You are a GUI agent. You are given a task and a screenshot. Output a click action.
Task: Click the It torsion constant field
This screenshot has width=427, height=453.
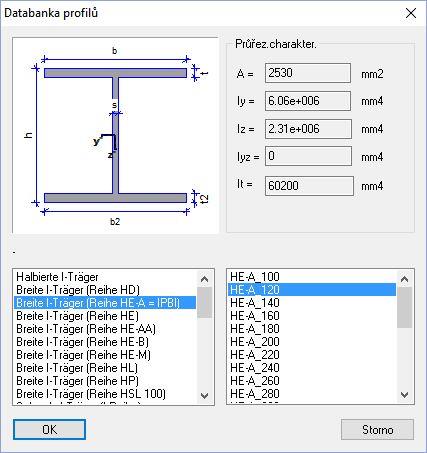pos(309,186)
